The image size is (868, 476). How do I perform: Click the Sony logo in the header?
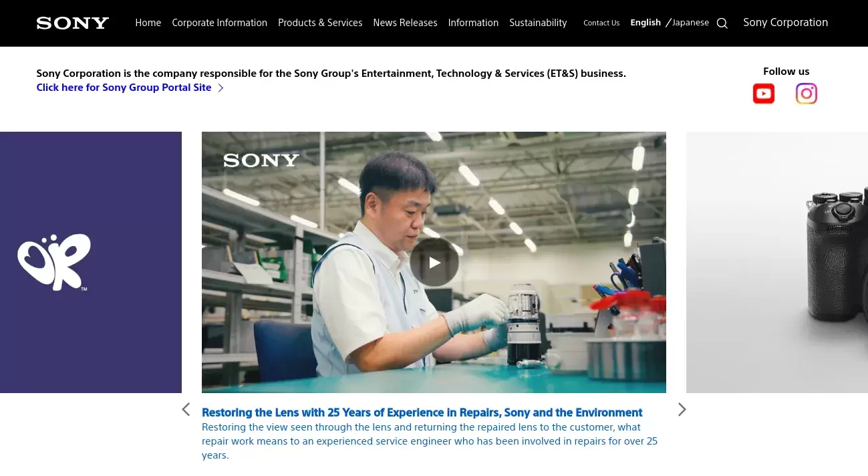(73, 23)
